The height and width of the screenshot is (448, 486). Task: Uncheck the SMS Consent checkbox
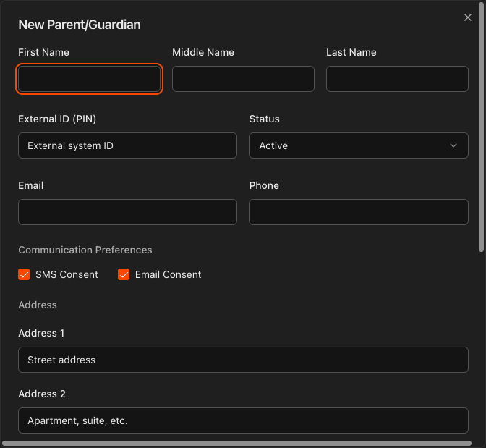tap(24, 274)
